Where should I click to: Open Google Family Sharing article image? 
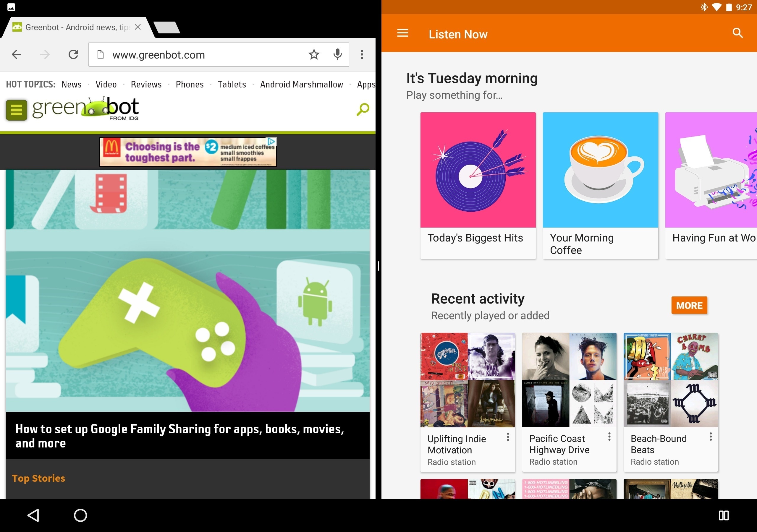[x=187, y=291]
